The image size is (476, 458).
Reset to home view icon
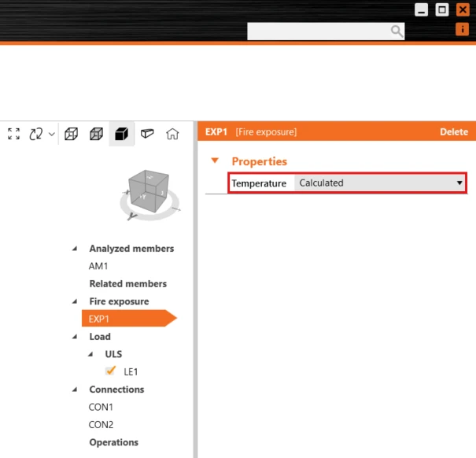click(172, 134)
